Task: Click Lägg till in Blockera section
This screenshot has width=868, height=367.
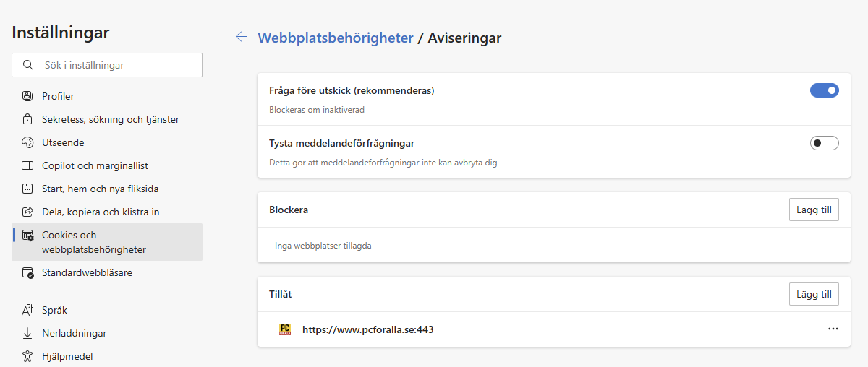Action: coord(813,210)
